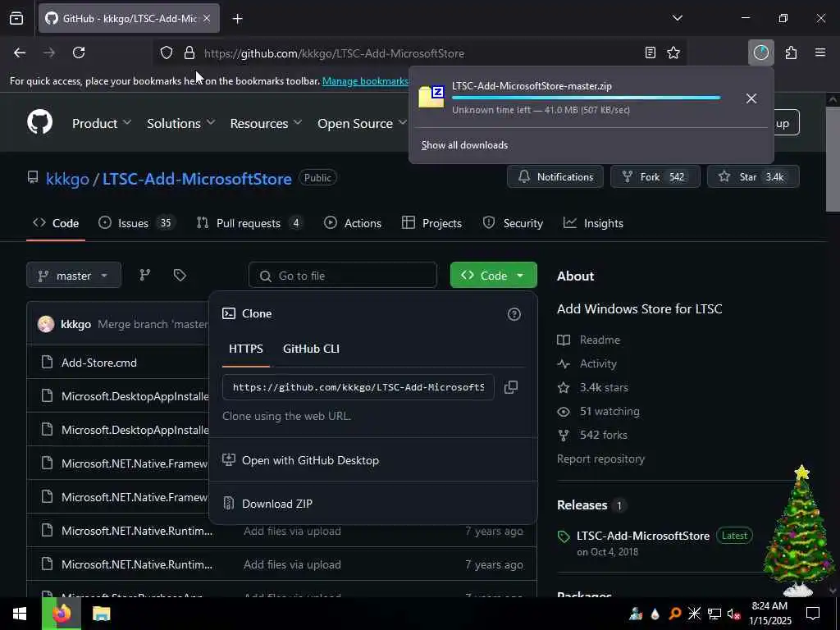
Task: Open the Firefox application menu
Action: (x=820, y=52)
